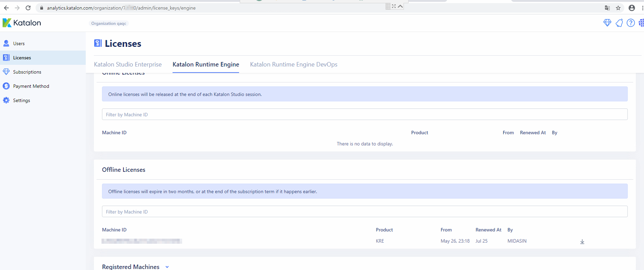Go back in browser history
Screen dimensions: 644x270
[6, 8]
